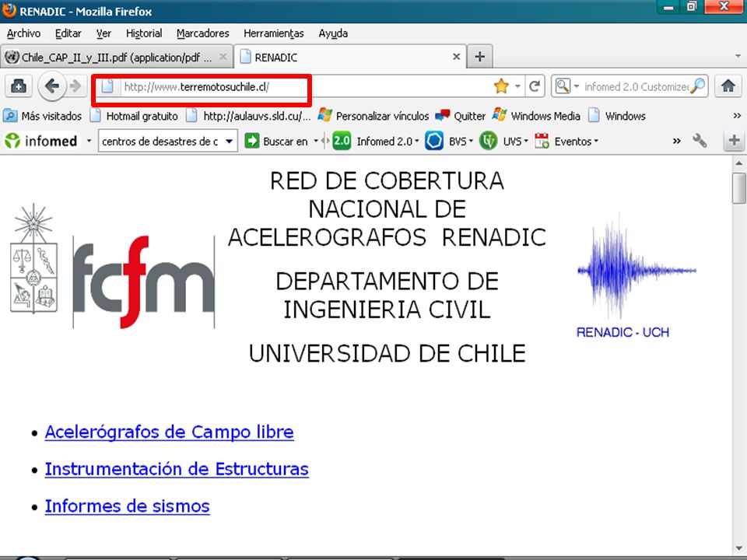Viewport: 747px width, 560px height.
Task: Go to the Home page icon
Action: (728, 86)
